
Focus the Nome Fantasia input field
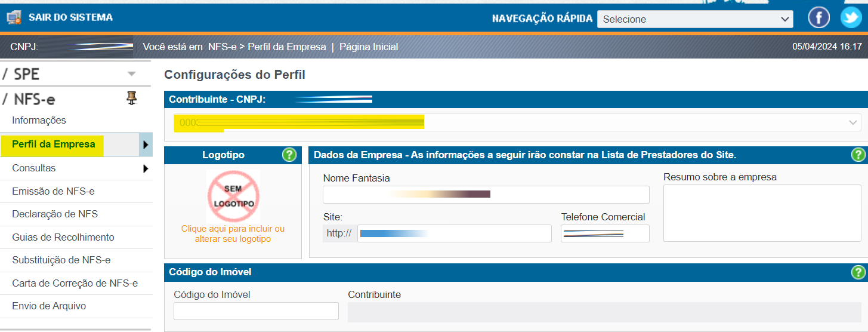click(486, 195)
